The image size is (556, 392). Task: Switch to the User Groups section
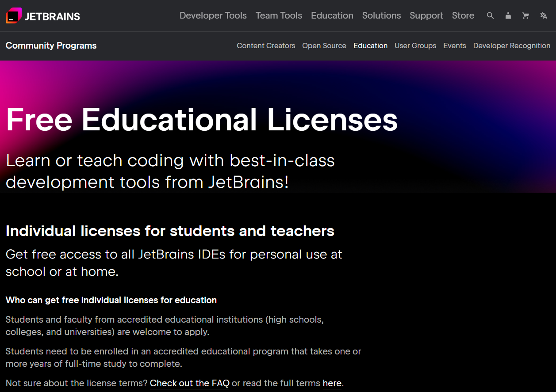[x=415, y=46]
